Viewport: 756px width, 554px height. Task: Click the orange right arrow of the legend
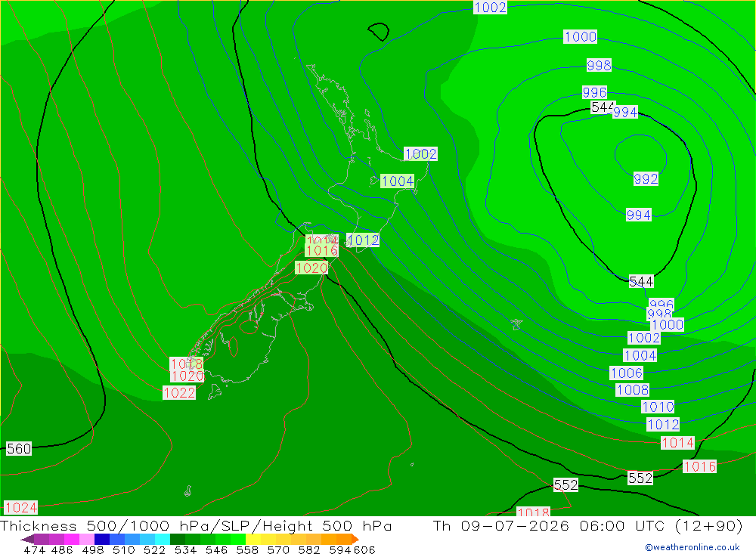coord(355,539)
